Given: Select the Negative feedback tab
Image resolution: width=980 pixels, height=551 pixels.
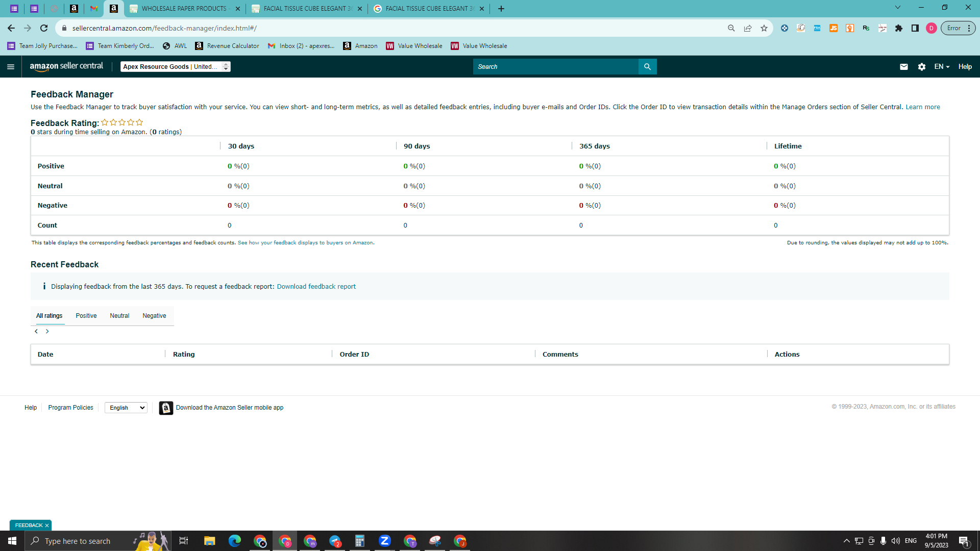Looking at the screenshot, I should pos(154,316).
